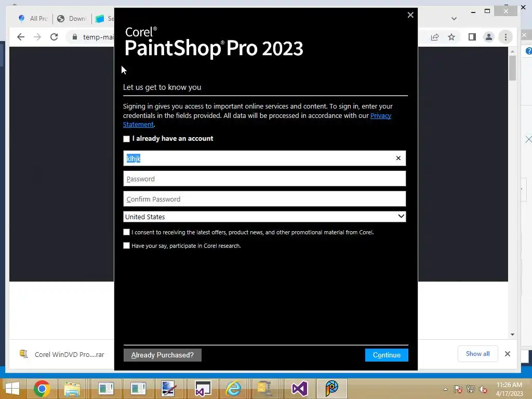Viewport: 532px width, 399px height.
Task: Launch Internet Explorer from the taskbar
Action: [x=233, y=389]
